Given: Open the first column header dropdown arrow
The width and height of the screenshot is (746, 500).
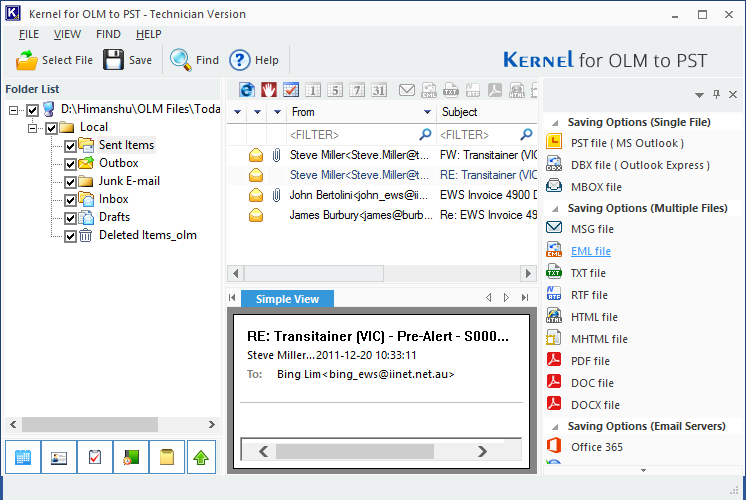Looking at the screenshot, I should pyautogui.click(x=237, y=112).
